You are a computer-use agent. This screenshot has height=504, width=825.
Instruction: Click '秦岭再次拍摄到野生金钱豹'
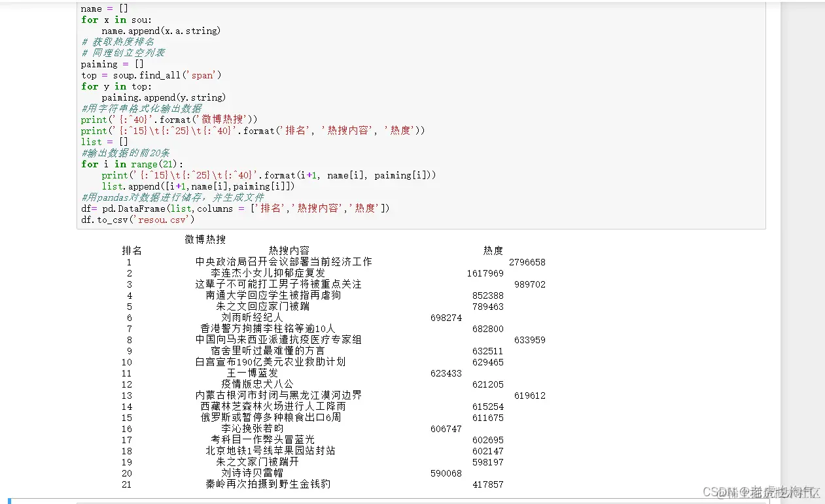[268, 484]
